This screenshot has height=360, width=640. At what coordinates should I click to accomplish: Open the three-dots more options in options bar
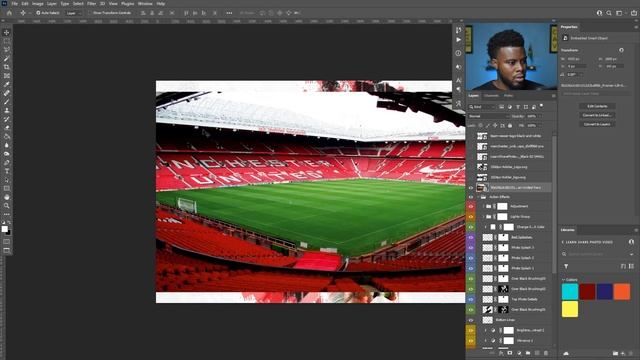(x=229, y=13)
